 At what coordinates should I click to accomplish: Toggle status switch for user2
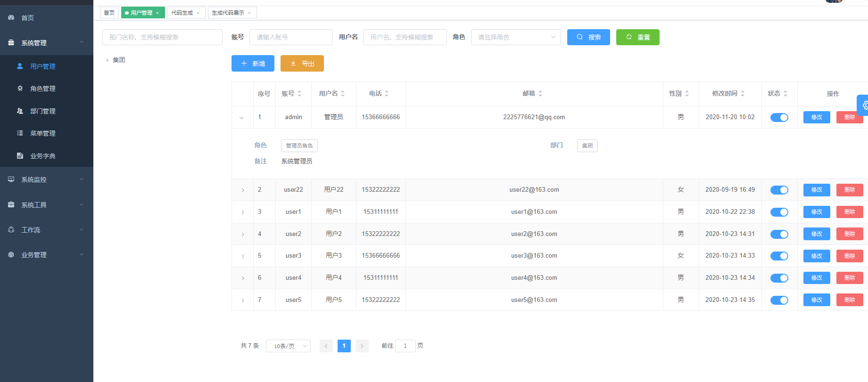point(779,234)
